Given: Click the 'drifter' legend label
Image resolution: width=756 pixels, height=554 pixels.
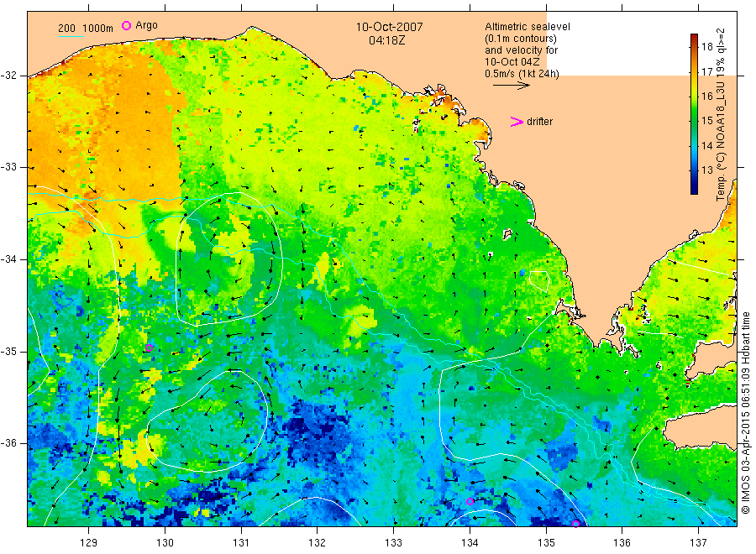Looking at the screenshot, I should (x=539, y=122).
